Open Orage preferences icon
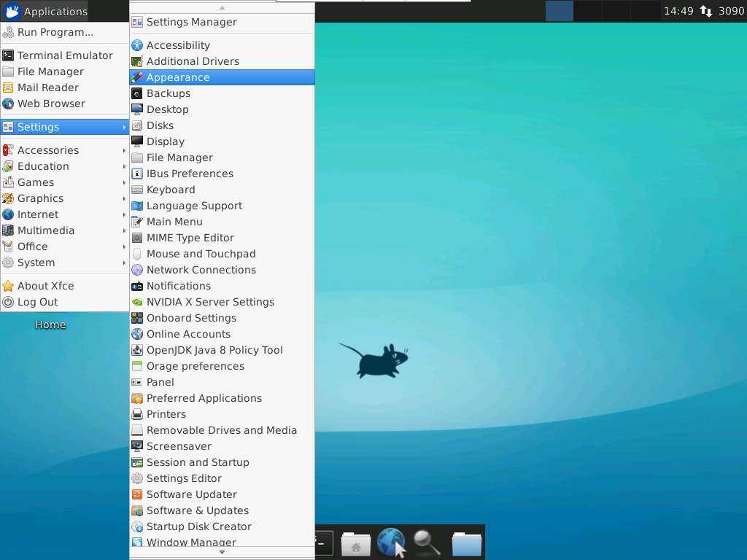 point(137,366)
